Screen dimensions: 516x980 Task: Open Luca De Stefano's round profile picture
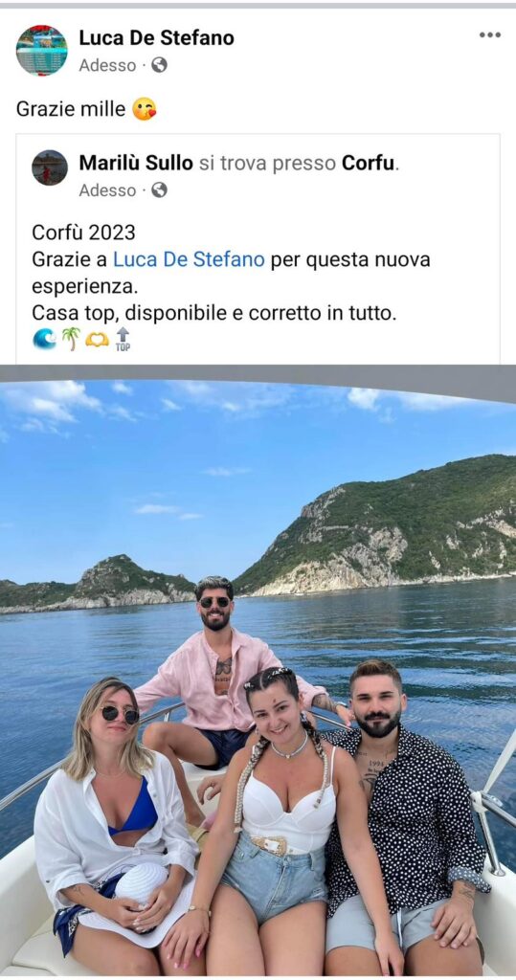(x=41, y=51)
